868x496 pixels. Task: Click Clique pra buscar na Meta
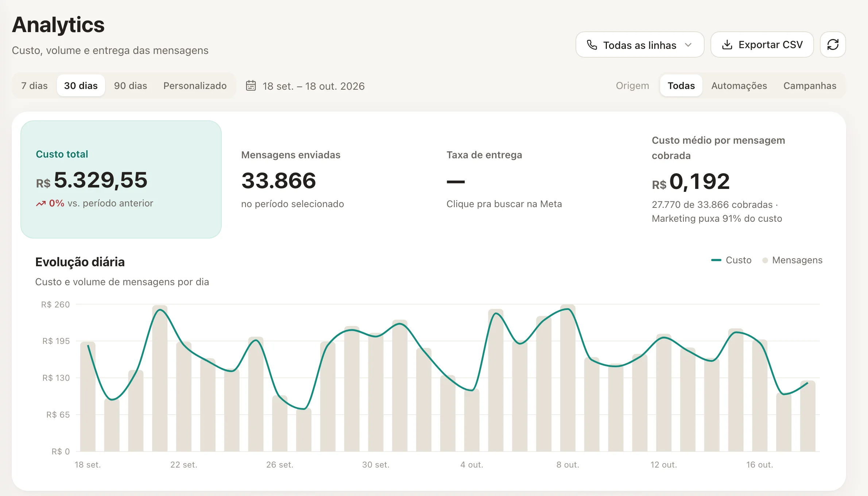point(504,204)
